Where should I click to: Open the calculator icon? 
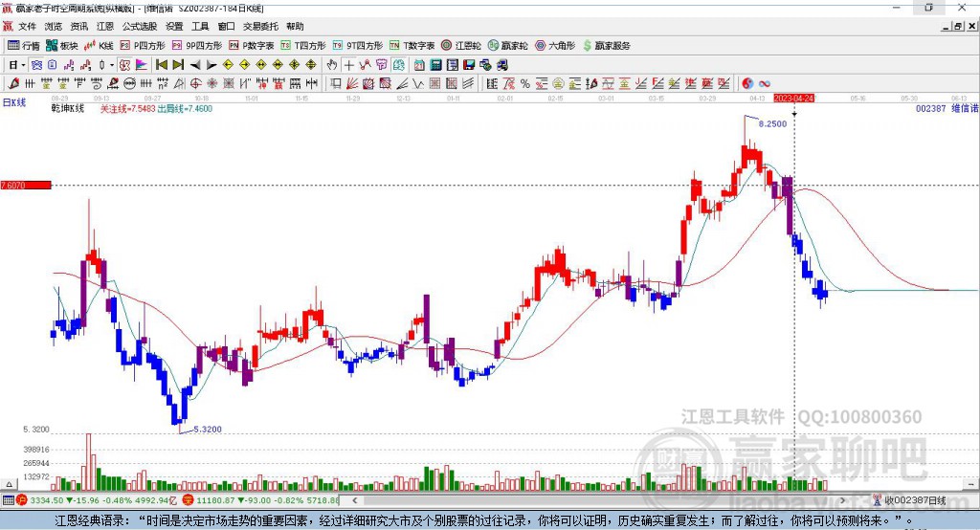point(436,65)
